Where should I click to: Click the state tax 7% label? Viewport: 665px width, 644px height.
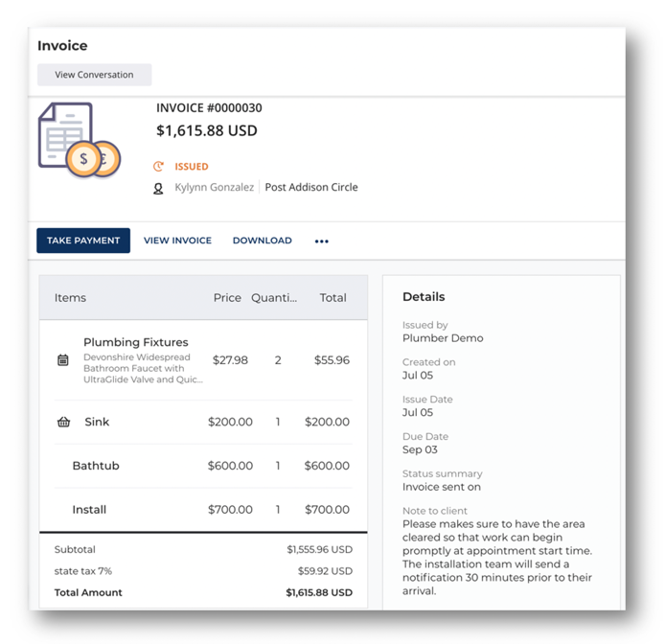tap(83, 571)
